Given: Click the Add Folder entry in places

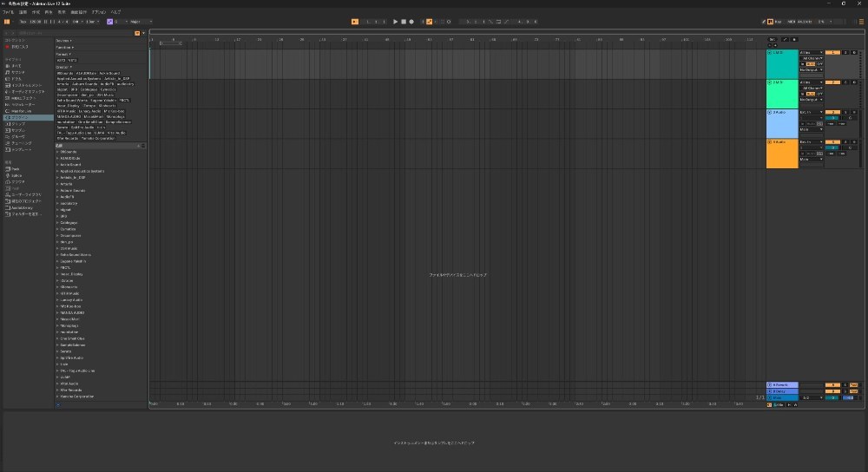Looking at the screenshot, I should 23,214.
